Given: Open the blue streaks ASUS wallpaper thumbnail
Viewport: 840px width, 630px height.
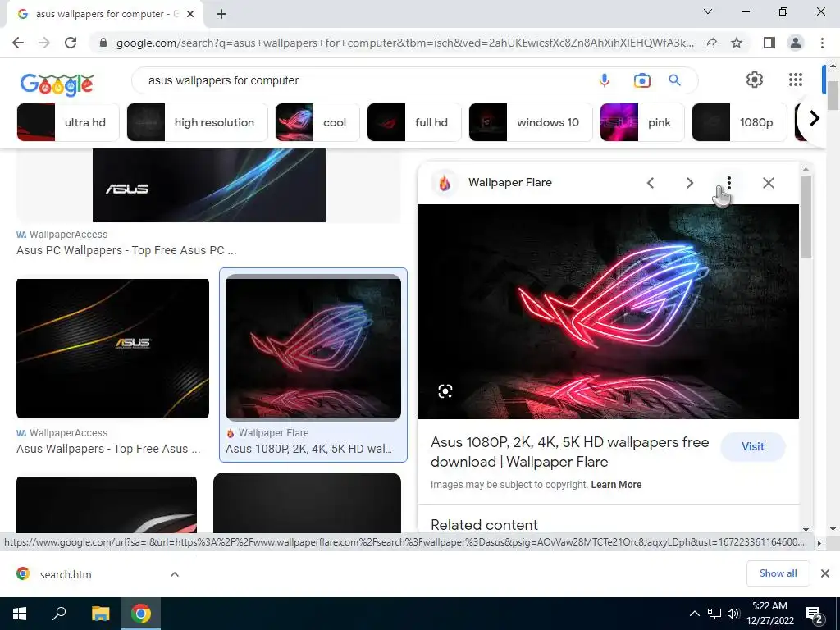Looking at the screenshot, I should click(x=209, y=185).
